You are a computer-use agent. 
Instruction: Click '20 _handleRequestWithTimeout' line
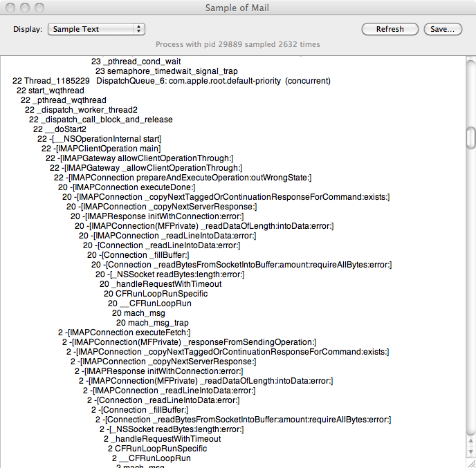coord(161,285)
